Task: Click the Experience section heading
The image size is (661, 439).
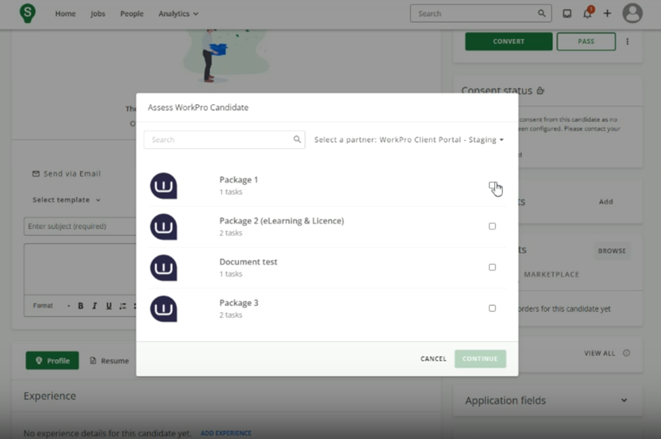Action: [50, 396]
